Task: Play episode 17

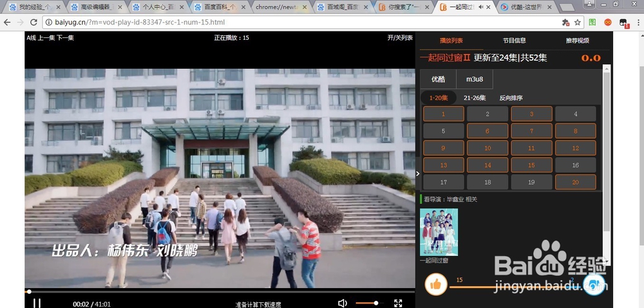Action: coord(444,182)
